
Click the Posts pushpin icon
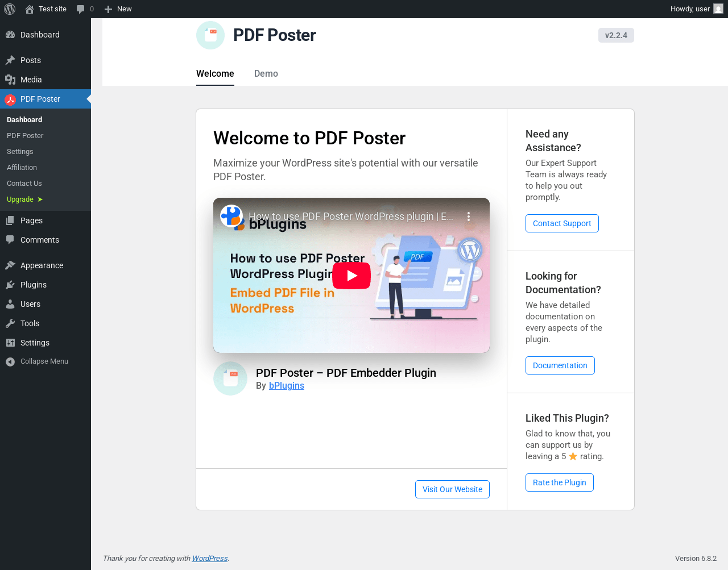pos(10,60)
